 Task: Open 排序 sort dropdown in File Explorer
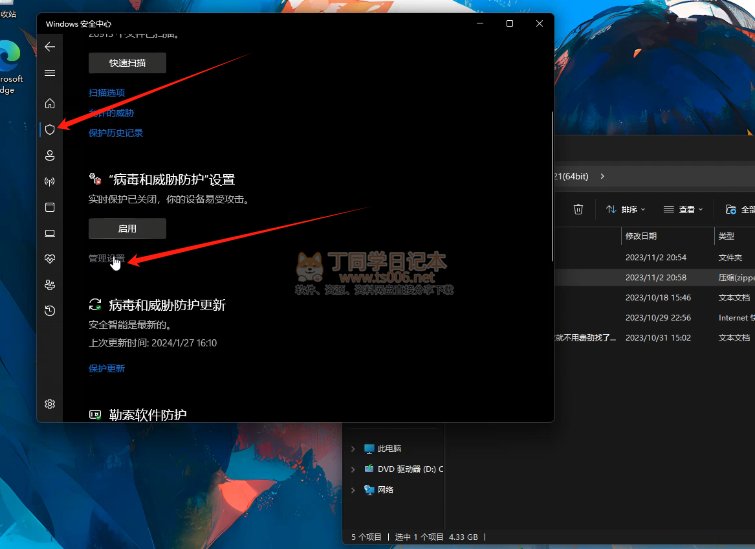[625, 209]
